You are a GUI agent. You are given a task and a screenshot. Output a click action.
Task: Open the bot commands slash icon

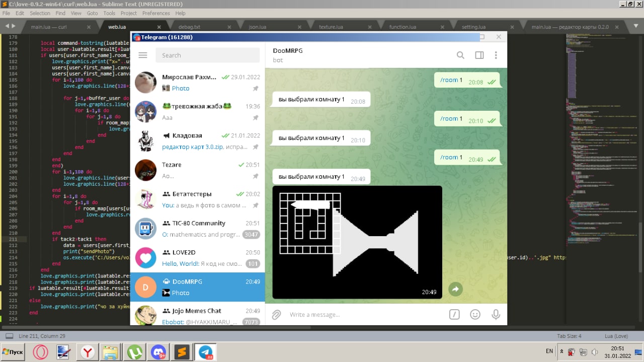click(x=454, y=315)
